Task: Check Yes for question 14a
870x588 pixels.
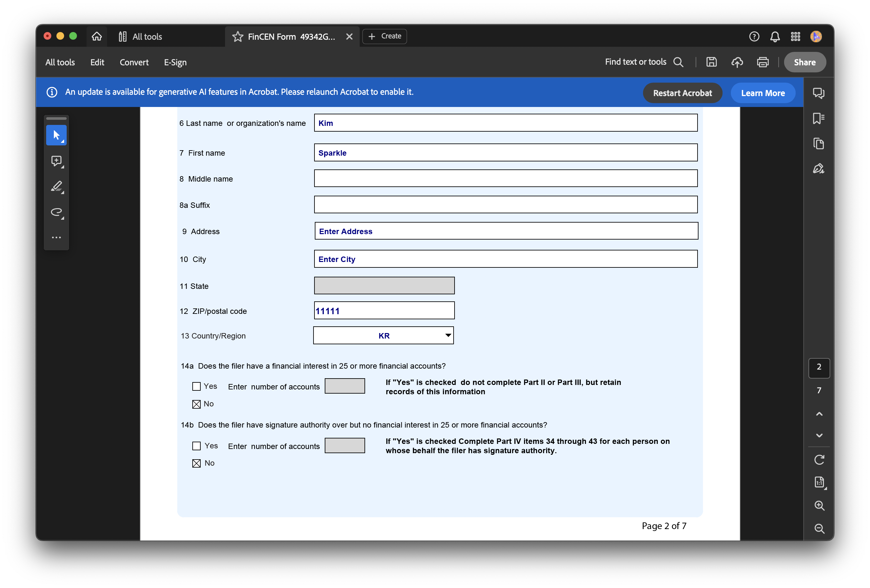Action: [196, 386]
